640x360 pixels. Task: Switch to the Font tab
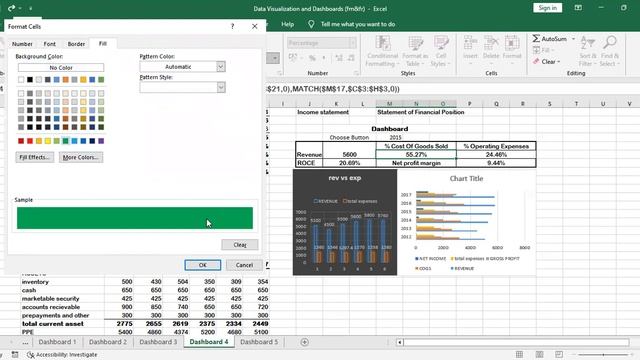(x=49, y=44)
